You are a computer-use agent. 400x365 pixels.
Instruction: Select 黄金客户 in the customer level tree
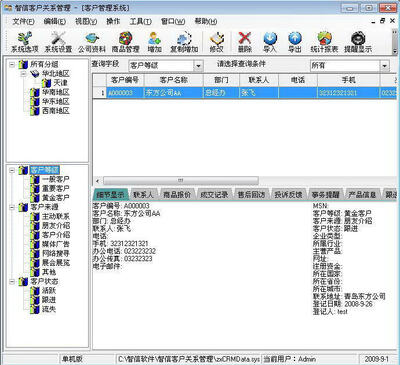(x=55, y=198)
